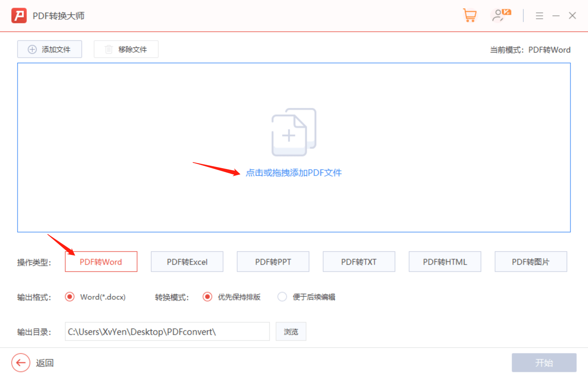Image resolution: width=588 pixels, height=376 pixels.
Task: Click the add-document plus icon in drop area
Action: (x=294, y=132)
